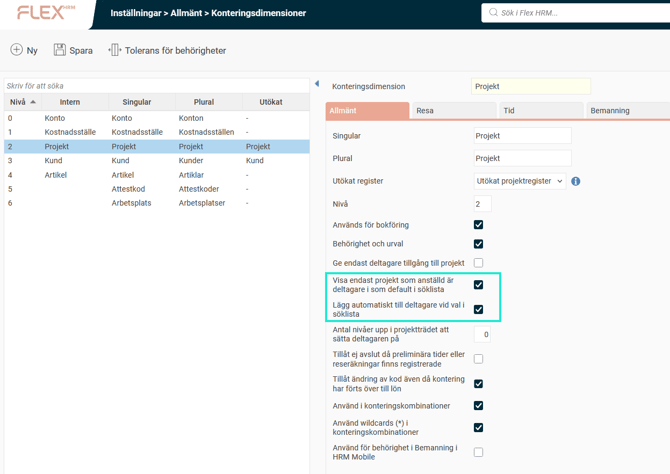Click the Spara save disk icon
670x474 pixels.
point(60,50)
